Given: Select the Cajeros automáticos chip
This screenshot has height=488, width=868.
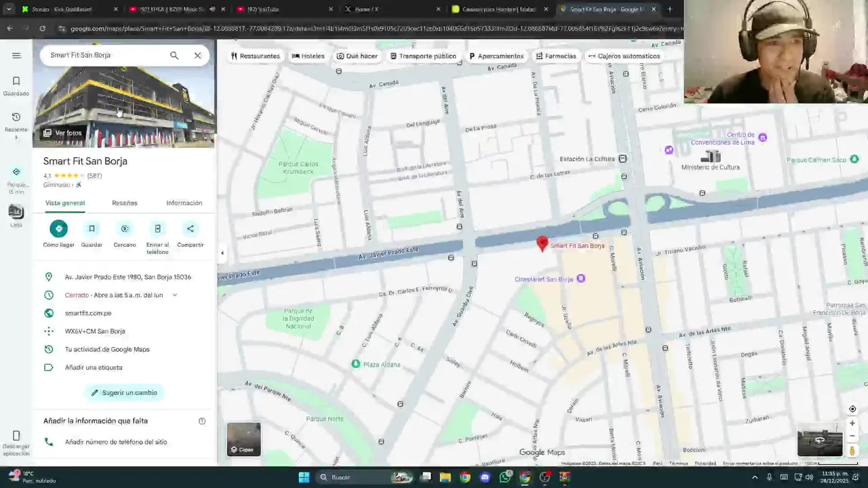Looking at the screenshot, I should point(624,56).
